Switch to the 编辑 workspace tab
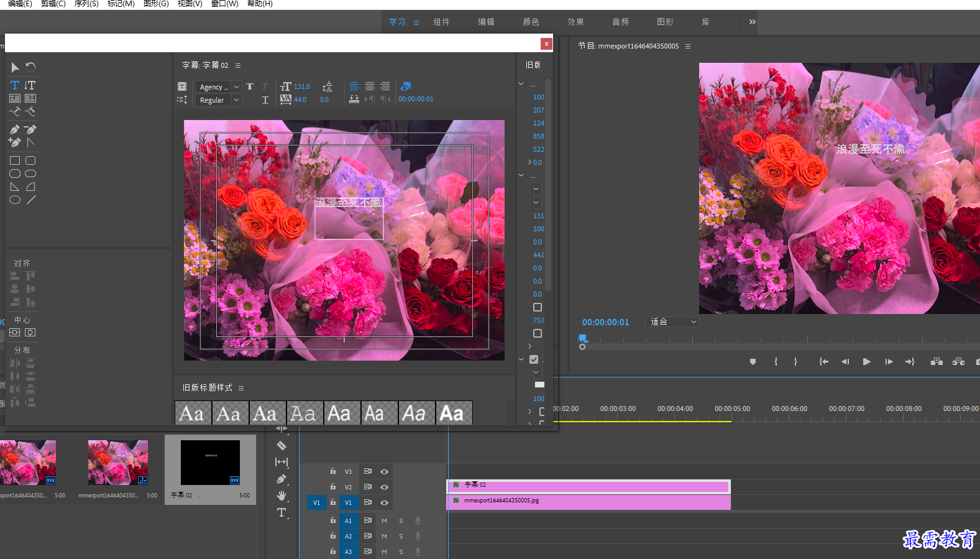 point(486,22)
